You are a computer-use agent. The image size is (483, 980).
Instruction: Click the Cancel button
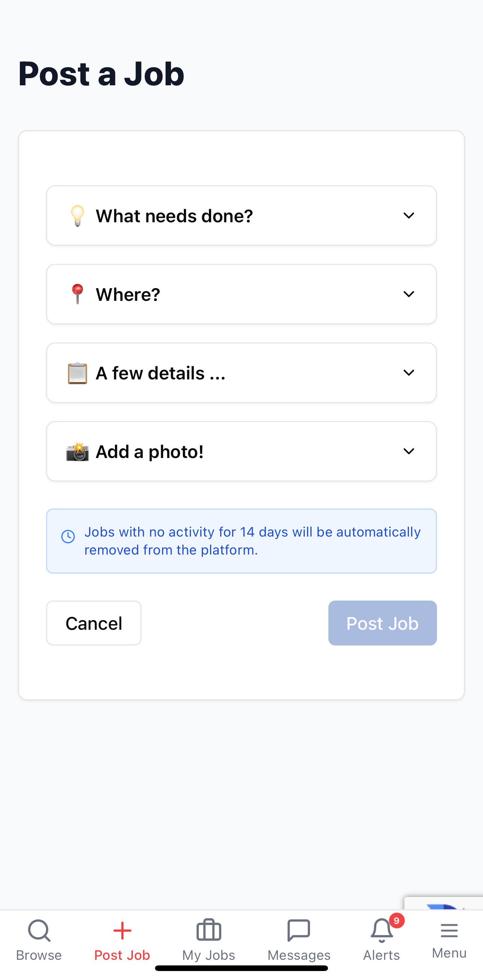pos(94,623)
